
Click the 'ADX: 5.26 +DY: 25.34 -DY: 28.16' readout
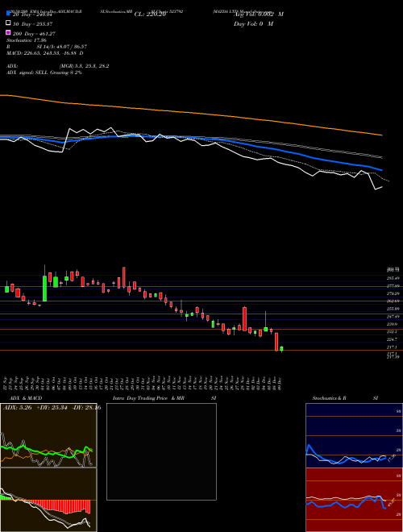[52, 408]
